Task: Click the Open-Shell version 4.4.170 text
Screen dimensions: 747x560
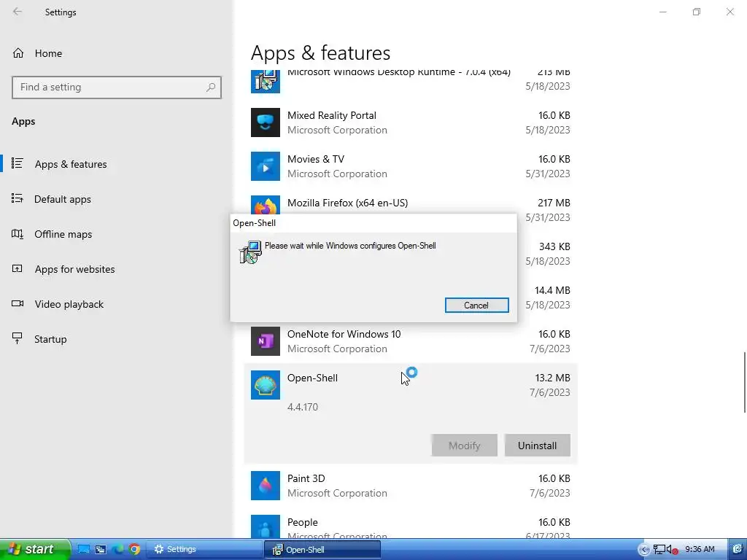Action: coord(303,407)
